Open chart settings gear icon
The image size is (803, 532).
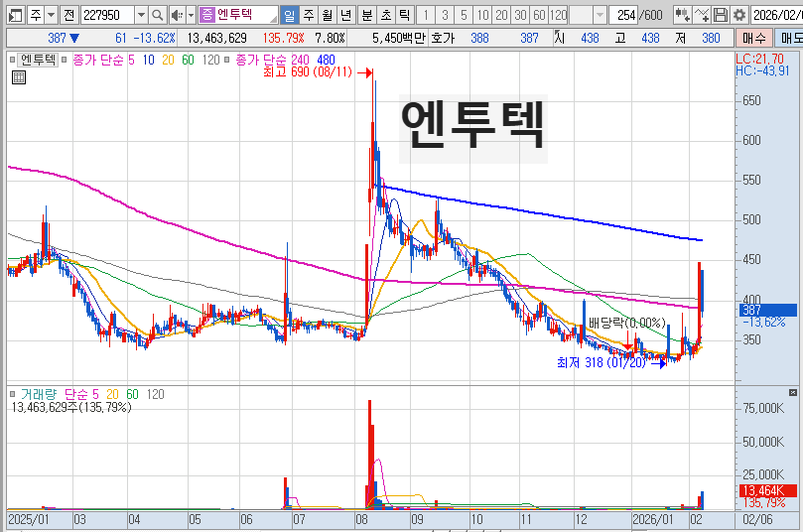click(739, 15)
